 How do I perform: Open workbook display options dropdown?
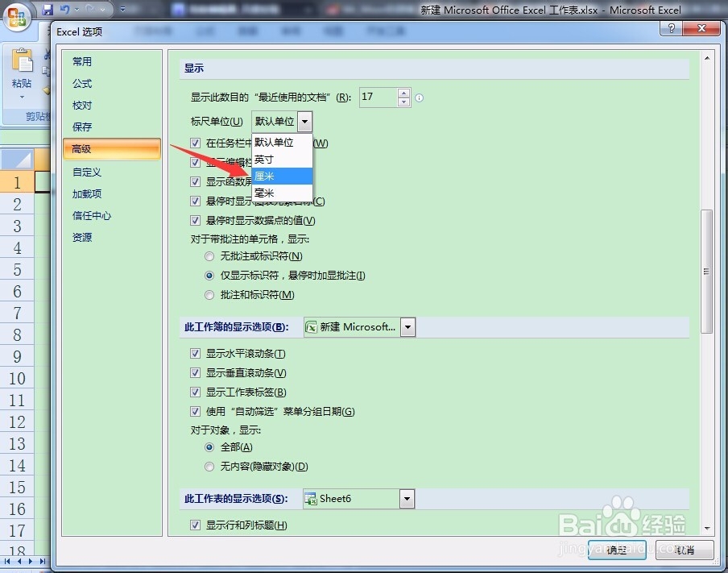coord(407,327)
